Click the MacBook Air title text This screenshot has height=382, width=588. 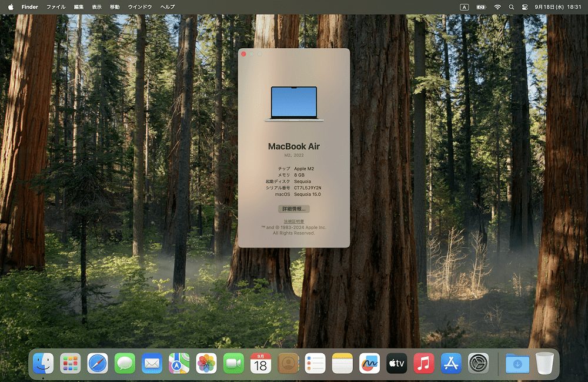point(294,146)
